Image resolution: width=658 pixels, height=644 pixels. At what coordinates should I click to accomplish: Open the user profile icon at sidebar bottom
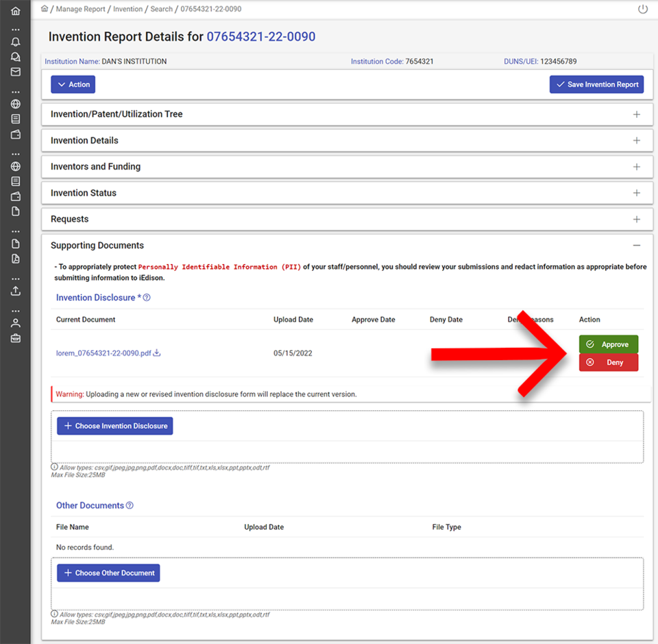pyautogui.click(x=15, y=323)
